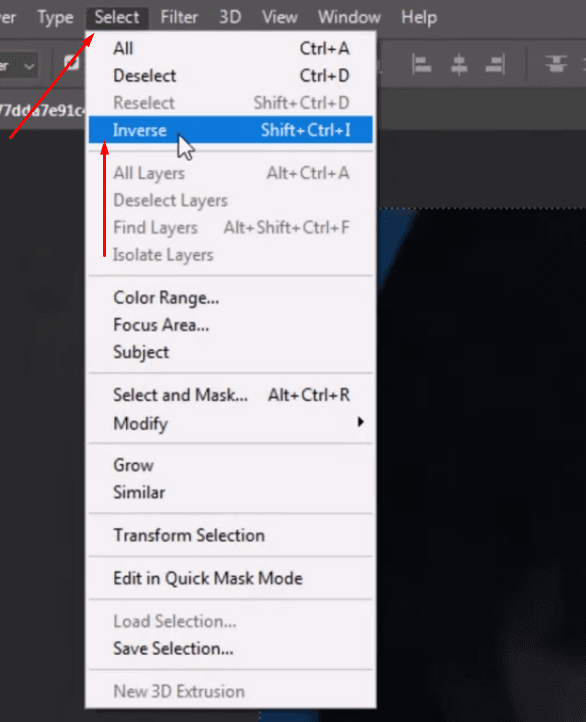
Task: Switch to the document tab 7dda7e91c
Action: [x=42, y=111]
